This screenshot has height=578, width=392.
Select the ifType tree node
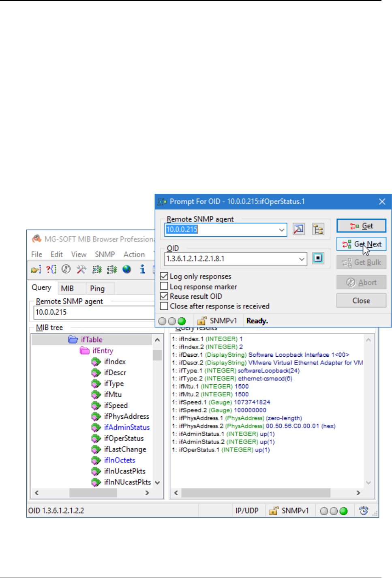pyautogui.click(x=114, y=383)
